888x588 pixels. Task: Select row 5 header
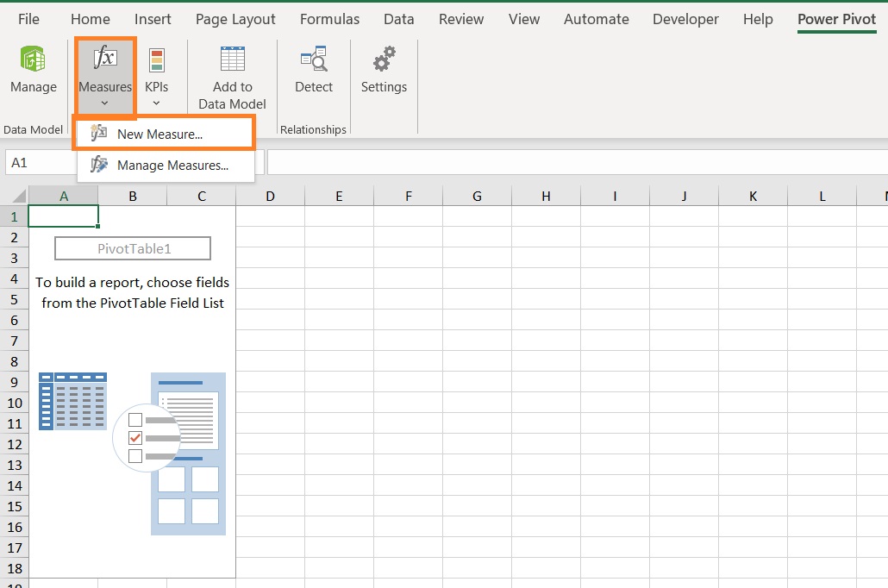[14, 299]
